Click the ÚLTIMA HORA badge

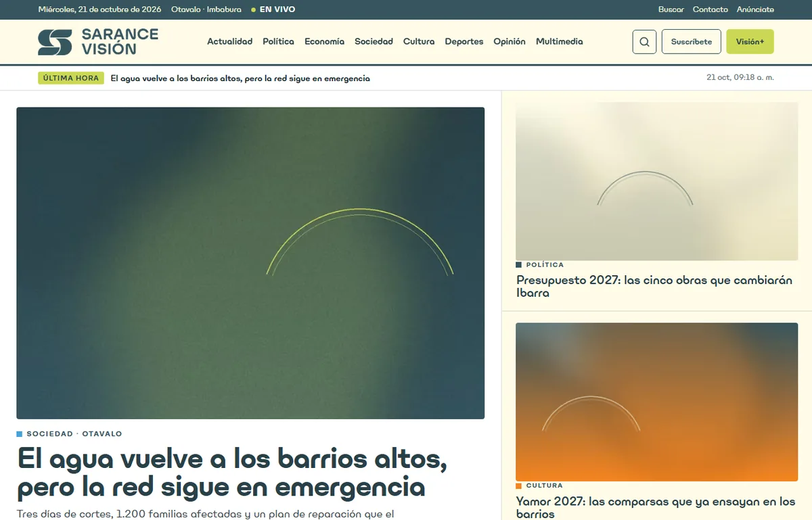point(71,78)
